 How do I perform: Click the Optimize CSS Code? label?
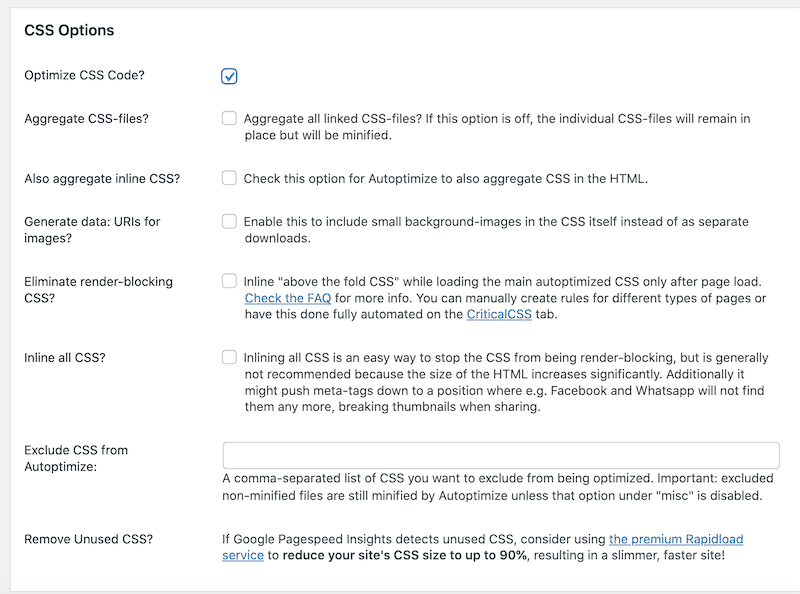(84, 75)
